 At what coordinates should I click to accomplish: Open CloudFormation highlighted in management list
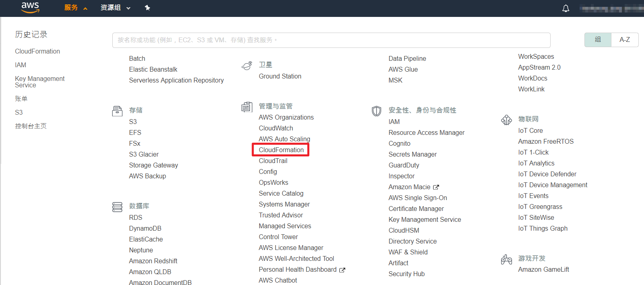tap(281, 150)
